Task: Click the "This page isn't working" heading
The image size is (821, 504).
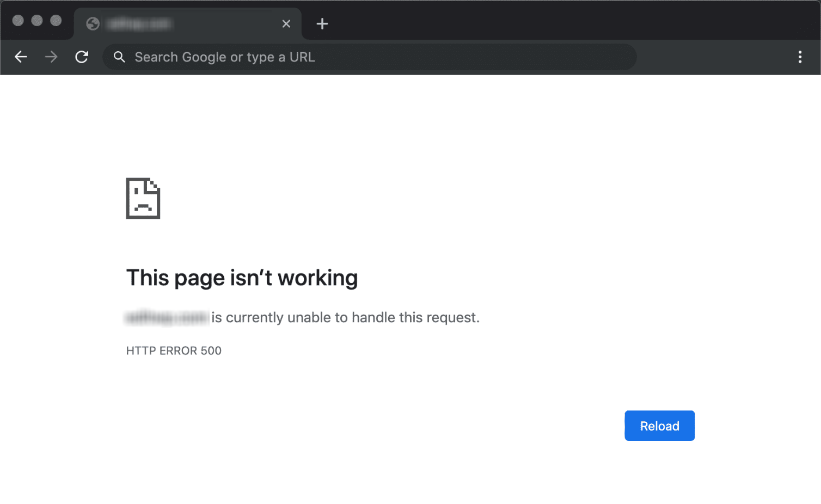Action: coord(242,278)
